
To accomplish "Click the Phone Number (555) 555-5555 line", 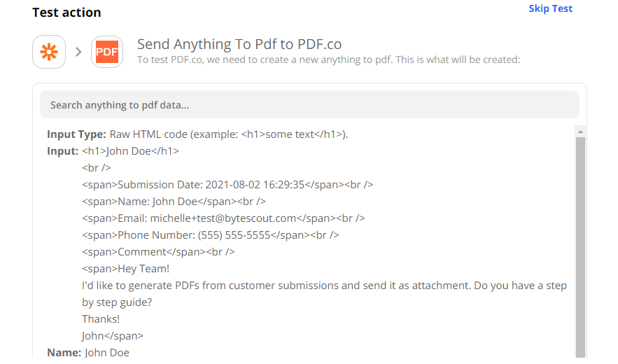I will click(210, 235).
